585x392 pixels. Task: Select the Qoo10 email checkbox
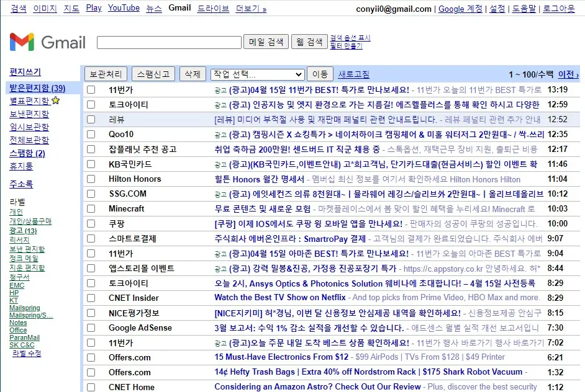click(x=91, y=135)
